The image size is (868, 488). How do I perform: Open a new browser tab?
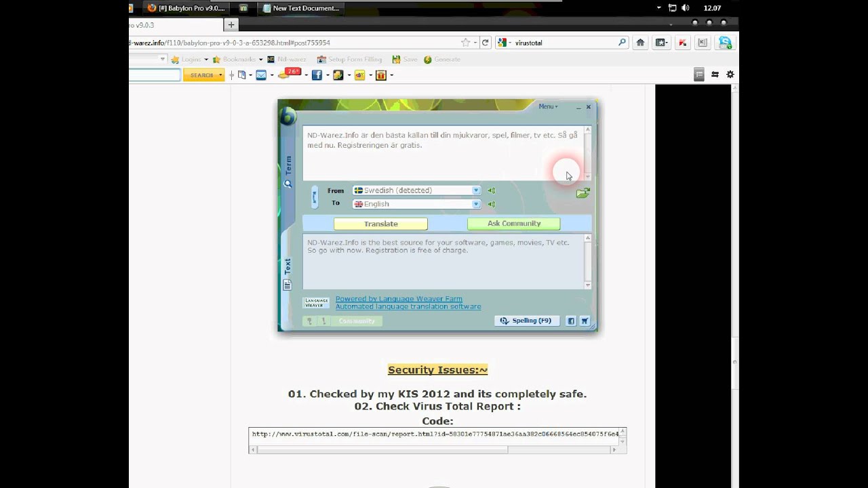[231, 25]
